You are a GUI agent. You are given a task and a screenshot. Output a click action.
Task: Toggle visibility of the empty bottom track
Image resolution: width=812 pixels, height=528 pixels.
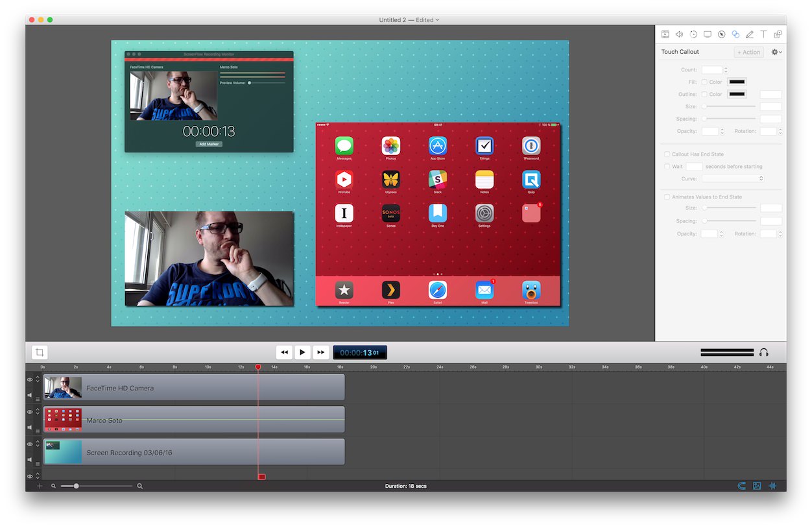pos(30,476)
